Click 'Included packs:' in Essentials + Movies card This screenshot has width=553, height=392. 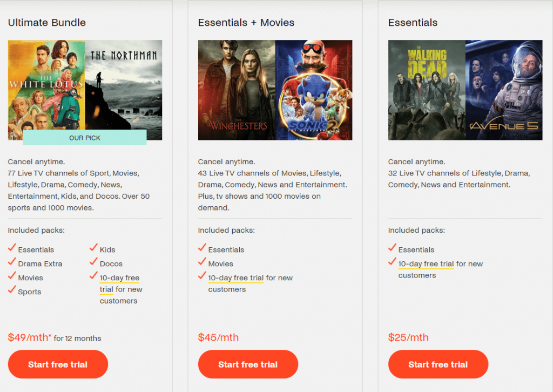click(x=226, y=230)
